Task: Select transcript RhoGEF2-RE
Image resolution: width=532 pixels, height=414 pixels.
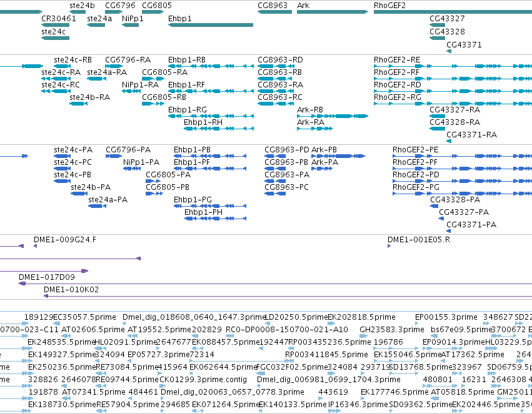Action: click(397, 60)
